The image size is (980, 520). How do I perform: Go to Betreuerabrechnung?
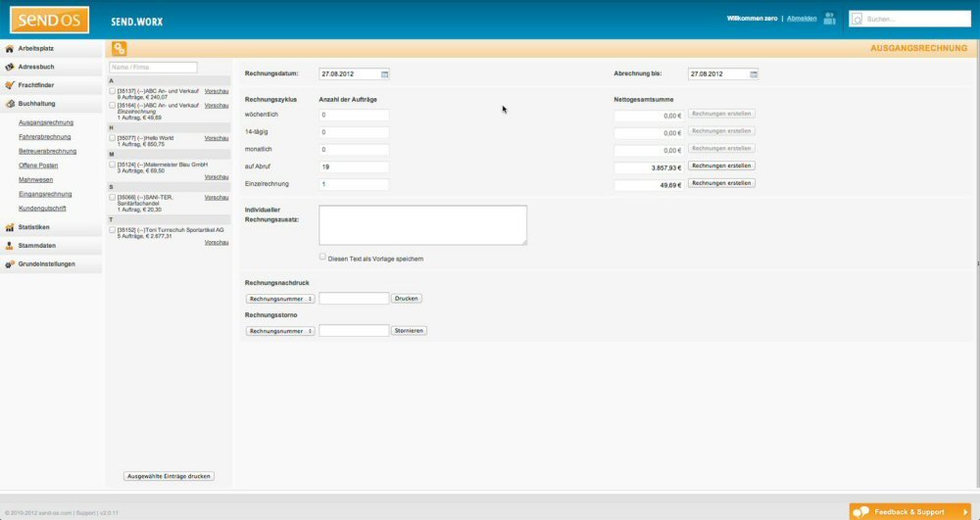(x=47, y=151)
